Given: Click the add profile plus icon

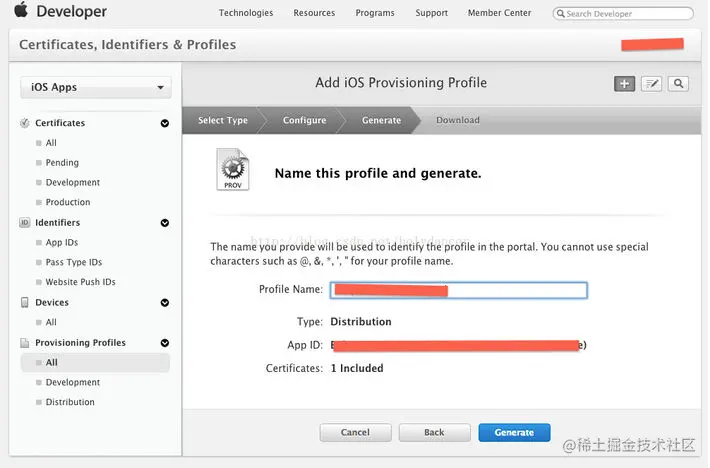Looking at the screenshot, I should [x=624, y=84].
